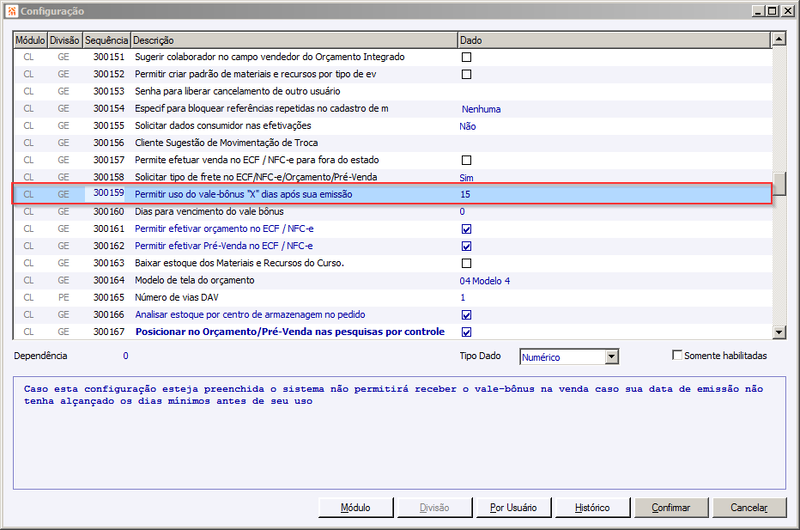Open the Tipo Dado dropdown arrow
Image resolution: width=800 pixels, height=530 pixels.
(x=612, y=357)
